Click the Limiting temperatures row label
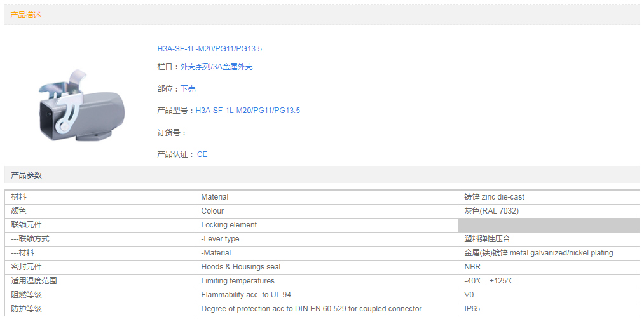 [x=238, y=281]
